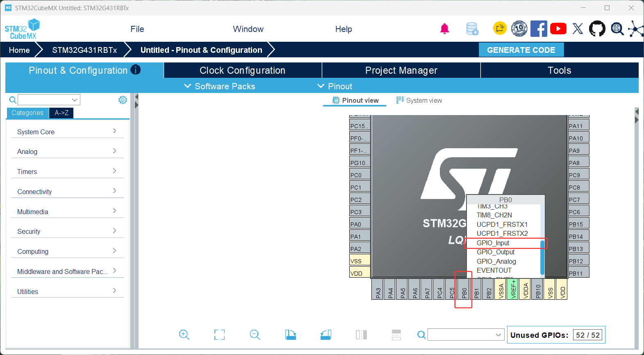The width and height of the screenshot is (644, 355).
Task: Expand the Pinout dropdown menu
Action: [x=335, y=86]
